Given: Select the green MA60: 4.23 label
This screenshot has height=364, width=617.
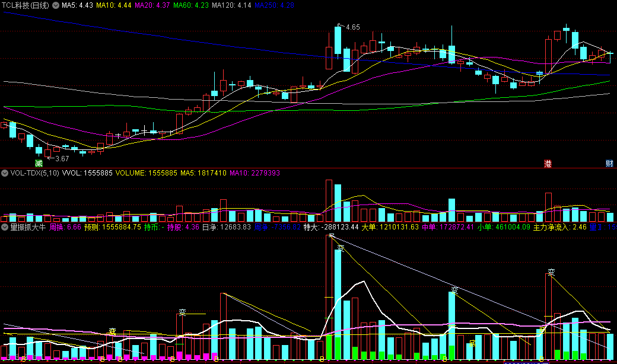Looking at the screenshot, I should pyautogui.click(x=191, y=5).
